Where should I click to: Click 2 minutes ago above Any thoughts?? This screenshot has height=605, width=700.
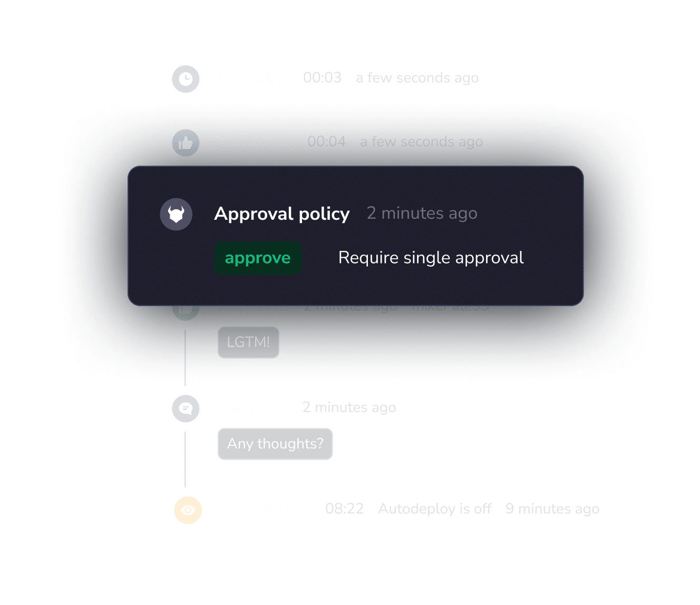[349, 407]
